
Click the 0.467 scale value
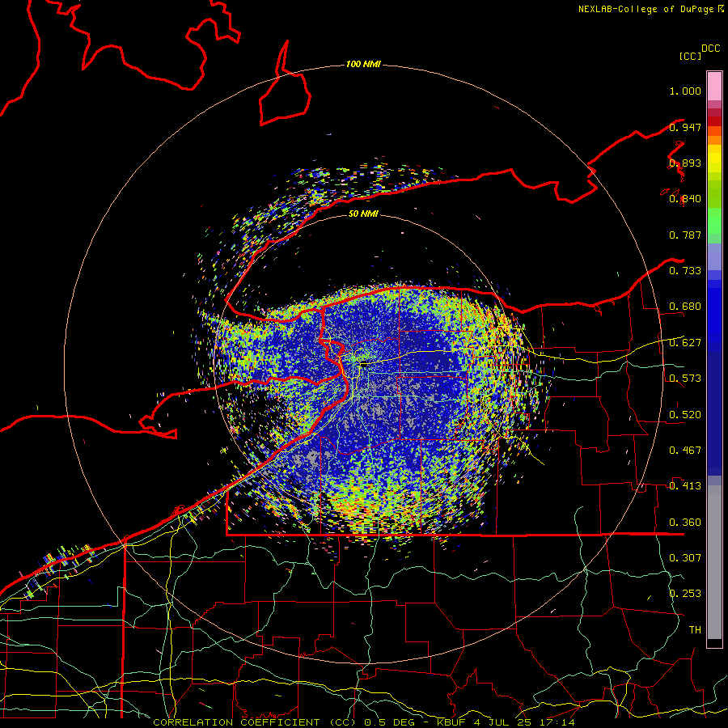tap(685, 451)
